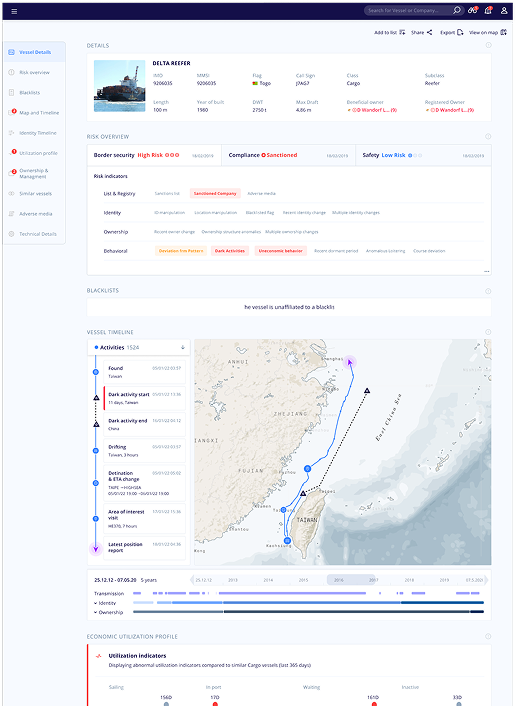Step the timeline range to later dates

pos(485,580)
